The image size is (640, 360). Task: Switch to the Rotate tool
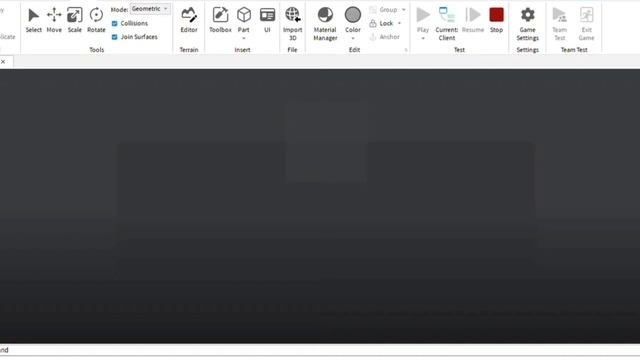coord(96,20)
